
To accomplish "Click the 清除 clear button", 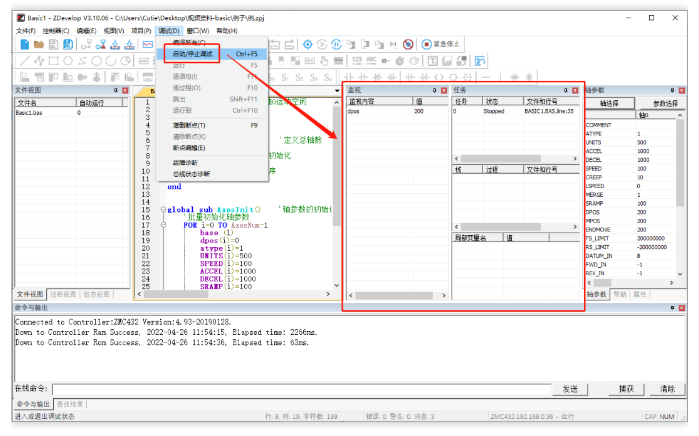I will click(x=667, y=389).
